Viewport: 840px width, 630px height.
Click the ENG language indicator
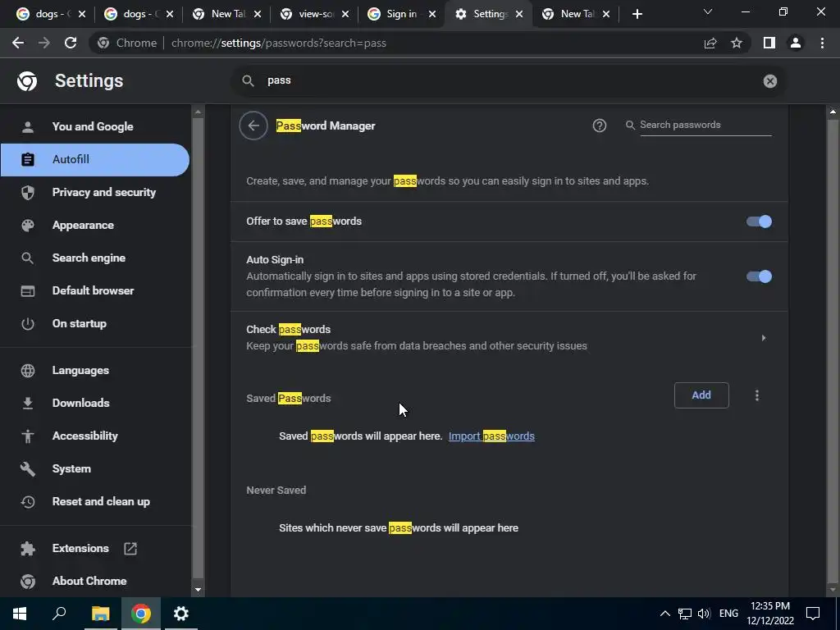pyautogui.click(x=728, y=614)
